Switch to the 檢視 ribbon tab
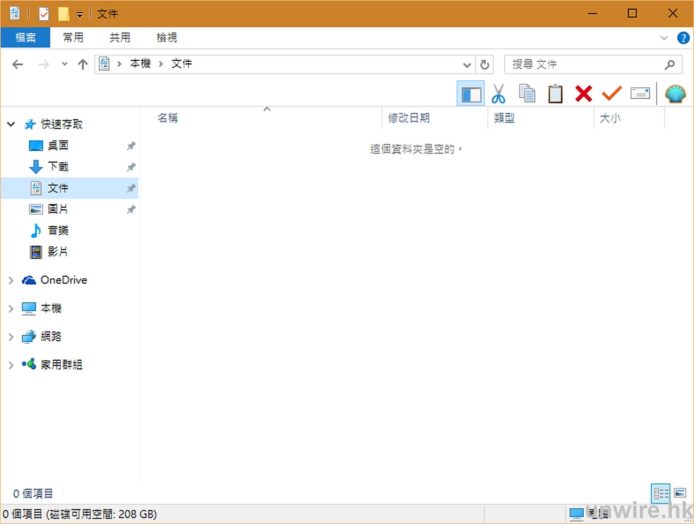The image size is (694, 524). pyautogui.click(x=166, y=37)
